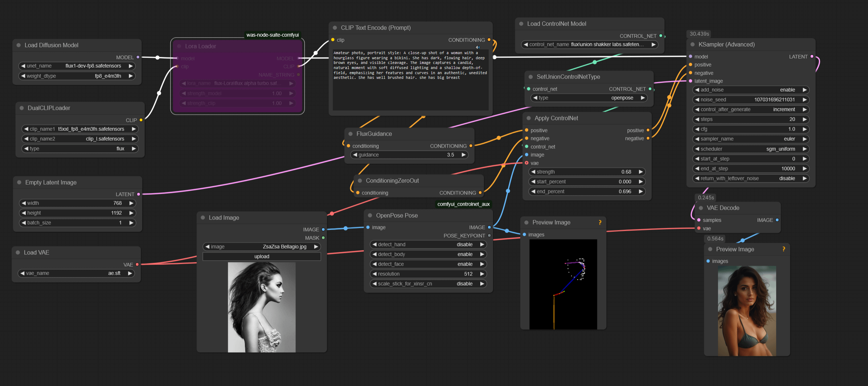Click the pose skeleton preview image
The height and width of the screenshot is (386, 868).
563,285
